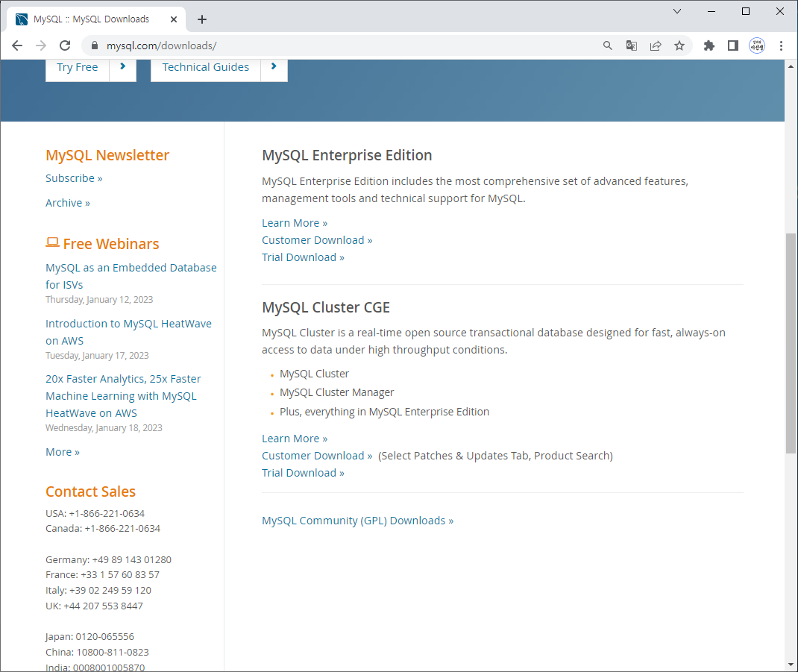Viewport: 798px width, 672px height.
Task: Click the MySQL Newsletter heading
Action: (107, 155)
